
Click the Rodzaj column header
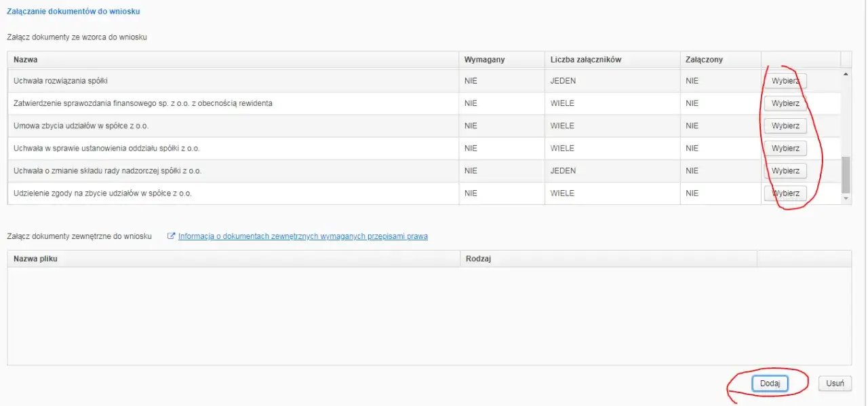point(608,259)
